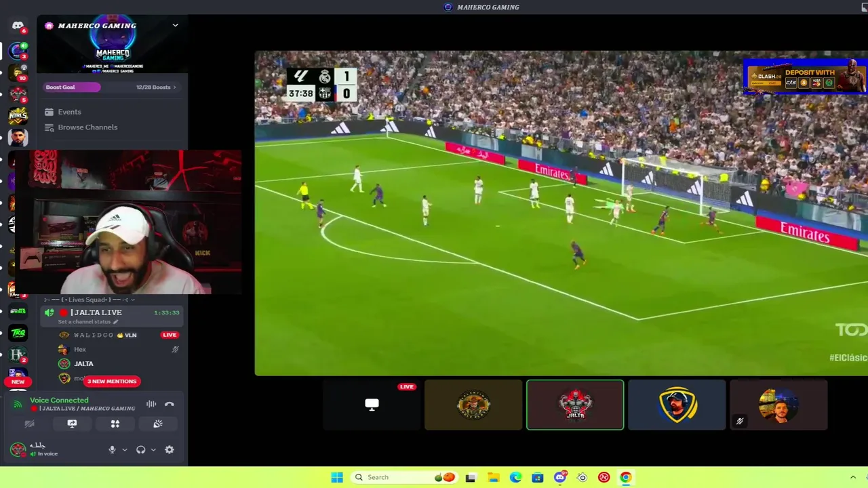The height and width of the screenshot is (488, 868).
Task: Deafen with headphones icon
Action: point(141,449)
